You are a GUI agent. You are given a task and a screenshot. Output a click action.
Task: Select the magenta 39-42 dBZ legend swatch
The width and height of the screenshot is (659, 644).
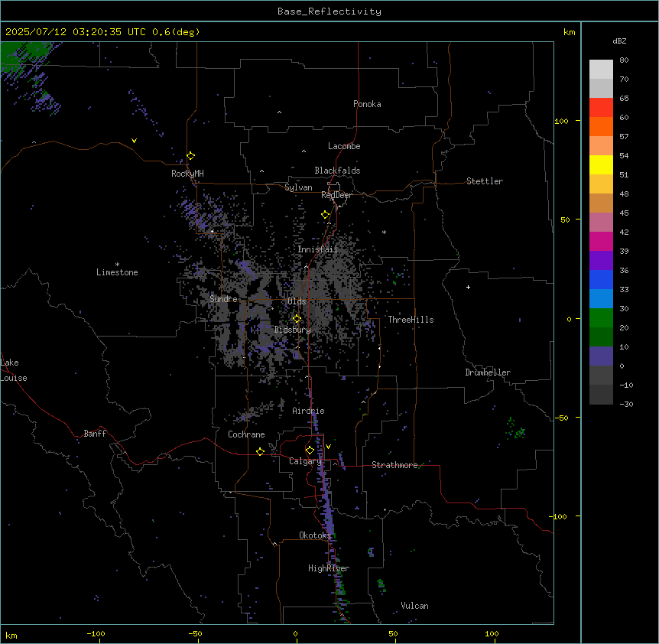(x=601, y=241)
